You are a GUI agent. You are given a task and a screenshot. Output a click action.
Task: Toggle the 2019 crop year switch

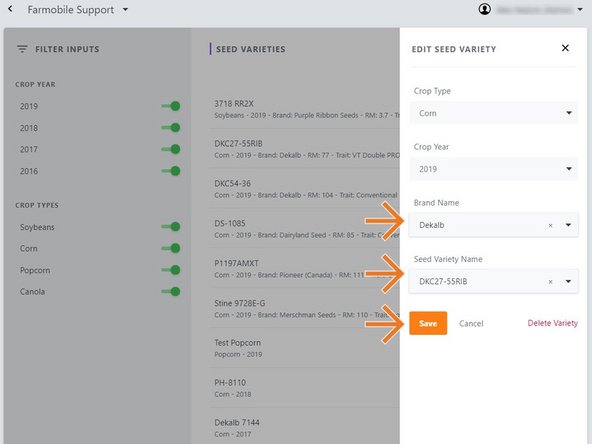click(x=171, y=106)
